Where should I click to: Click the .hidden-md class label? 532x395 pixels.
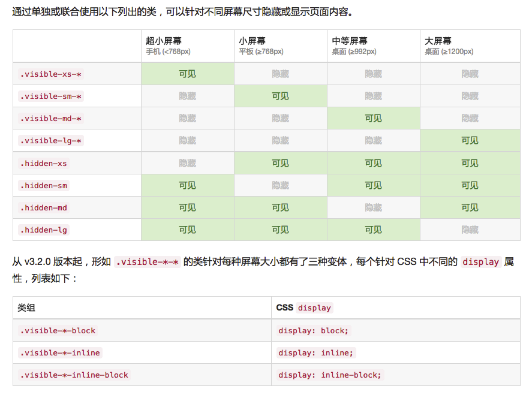[x=44, y=207]
